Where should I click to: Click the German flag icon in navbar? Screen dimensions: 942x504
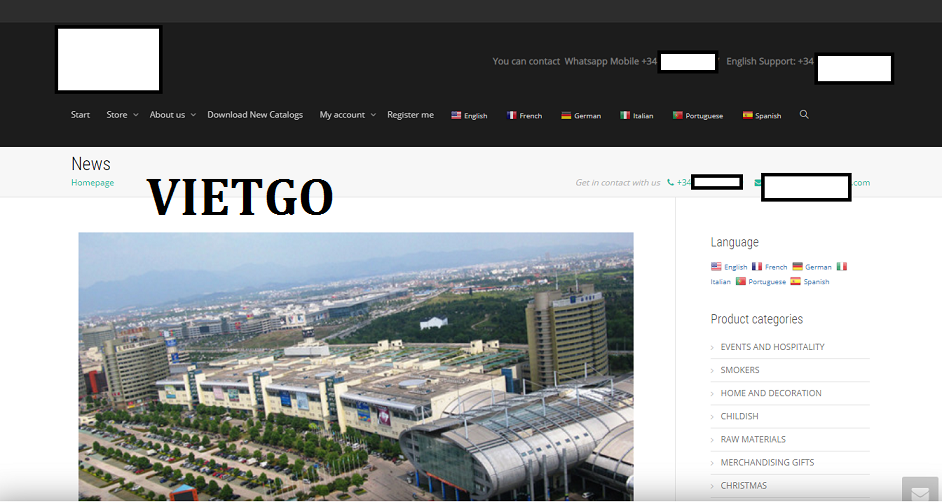(x=566, y=115)
